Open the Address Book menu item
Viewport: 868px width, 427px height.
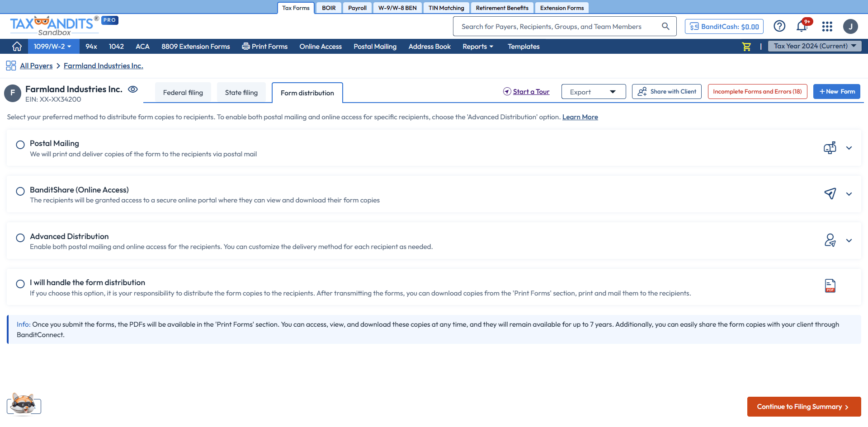429,47
